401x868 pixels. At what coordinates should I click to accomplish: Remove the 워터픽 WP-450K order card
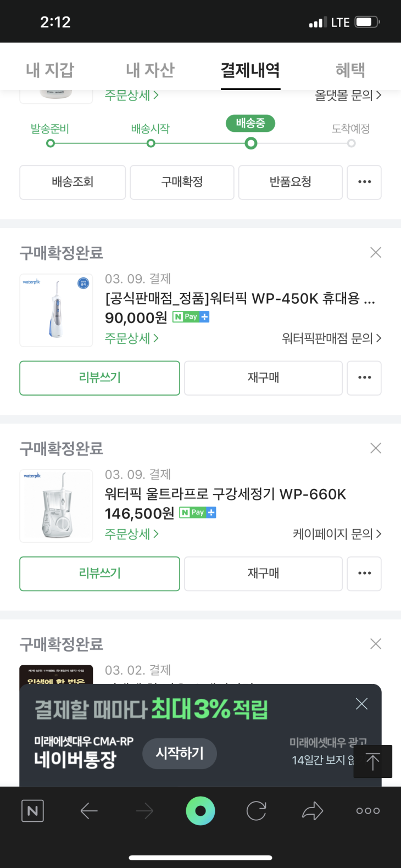(x=376, y=253)
